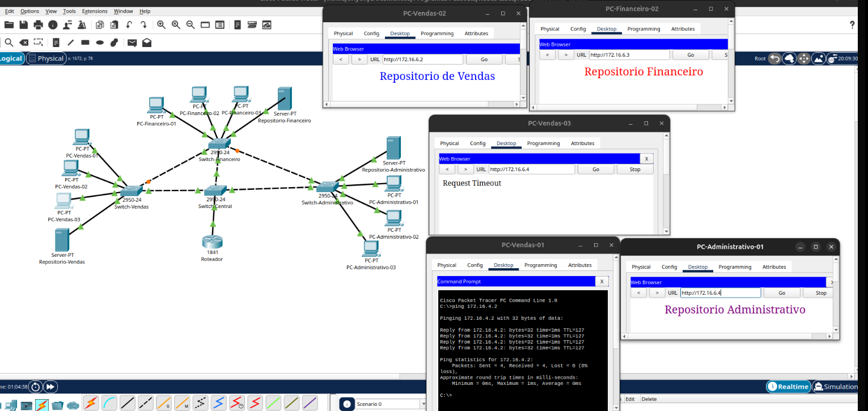
Task: Open the Help menu
Action: coord(145,11)
